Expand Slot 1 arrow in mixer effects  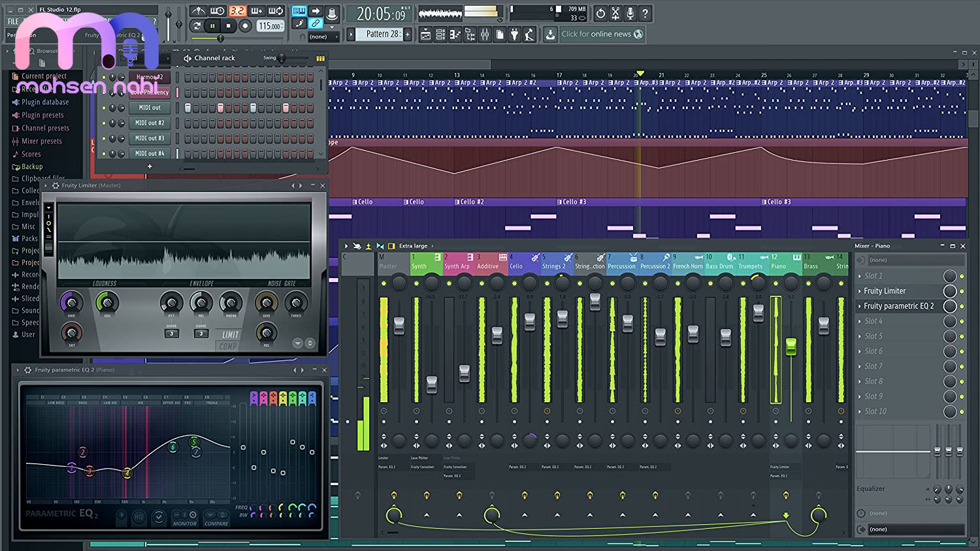(860, 276)
